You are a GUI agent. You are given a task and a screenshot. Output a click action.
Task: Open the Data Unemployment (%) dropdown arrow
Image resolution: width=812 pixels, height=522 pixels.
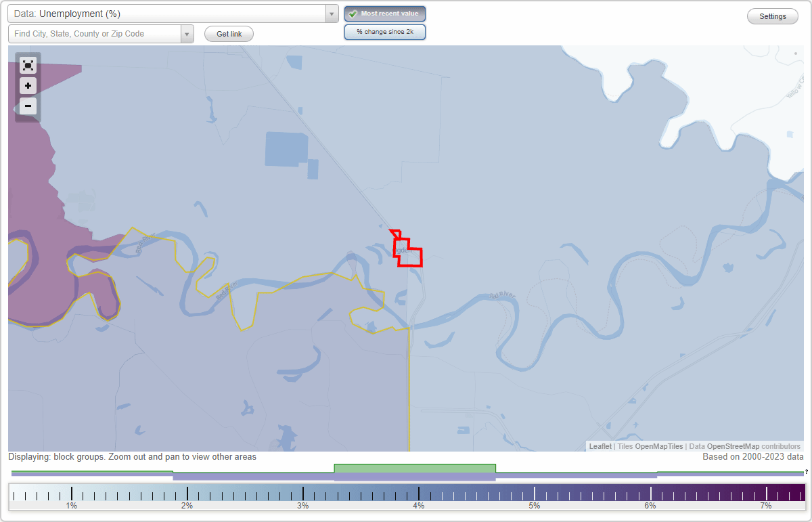pos(332,14)
